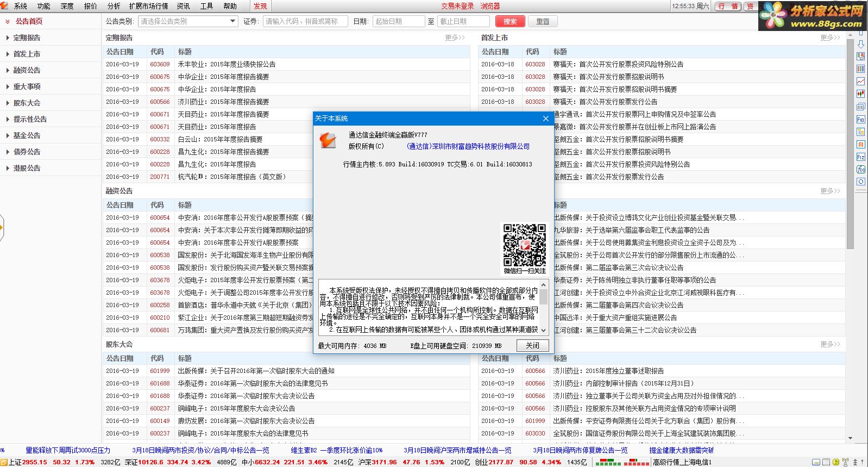The width and height of the screenshot is (868, 467).
Task: Click the down arrow icon in right toolbar
Action: [861, 44]
